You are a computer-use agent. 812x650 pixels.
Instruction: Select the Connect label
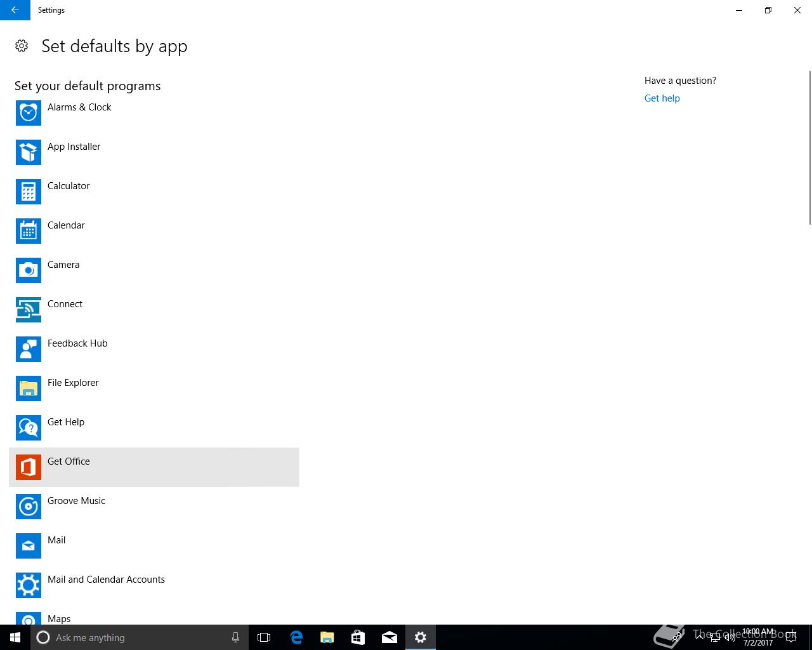coord(65,304)
